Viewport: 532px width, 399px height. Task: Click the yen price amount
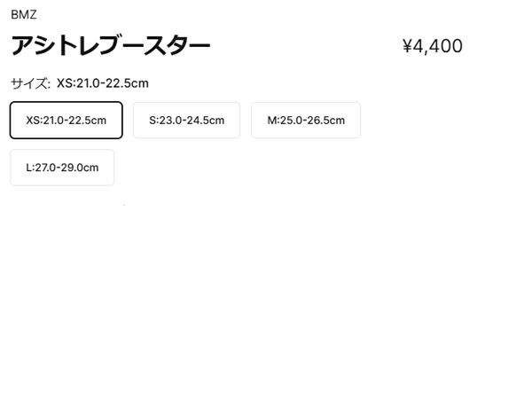click(432, 46)
